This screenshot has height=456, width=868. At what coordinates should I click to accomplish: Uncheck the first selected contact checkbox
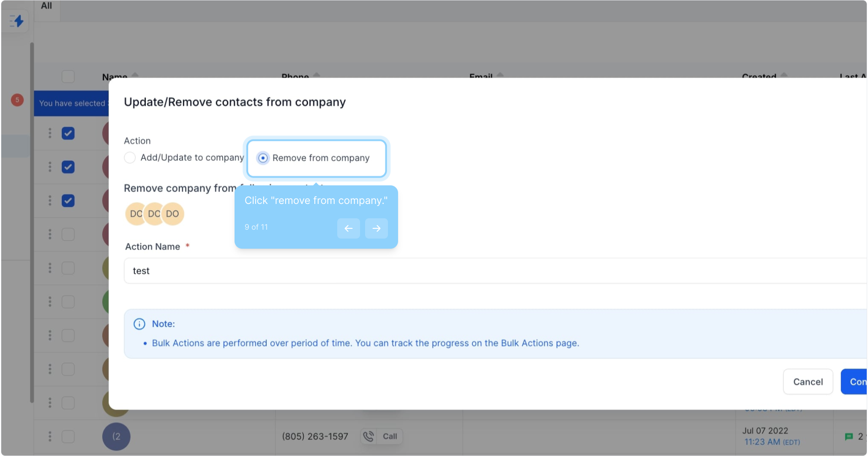pyautogui.click(x=68, y=133)
